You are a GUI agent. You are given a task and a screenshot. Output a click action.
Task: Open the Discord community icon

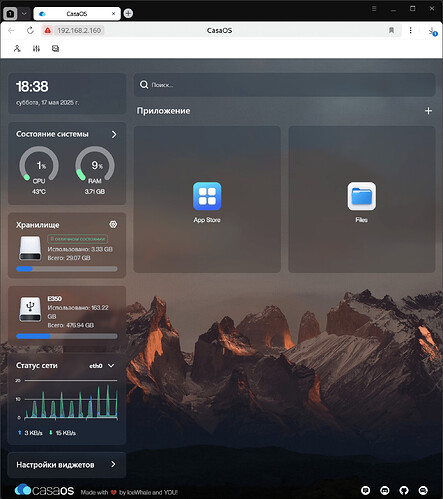[x=385, y=490]
